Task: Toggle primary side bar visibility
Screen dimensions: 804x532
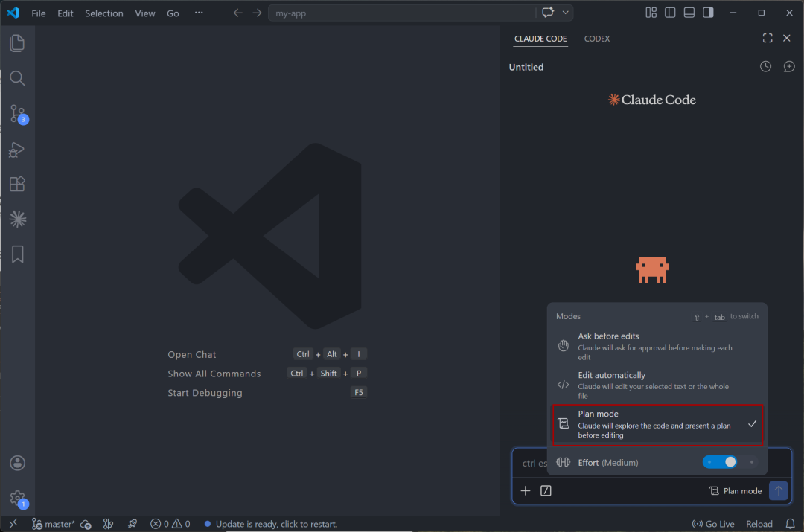Action: tap(670, 13)
